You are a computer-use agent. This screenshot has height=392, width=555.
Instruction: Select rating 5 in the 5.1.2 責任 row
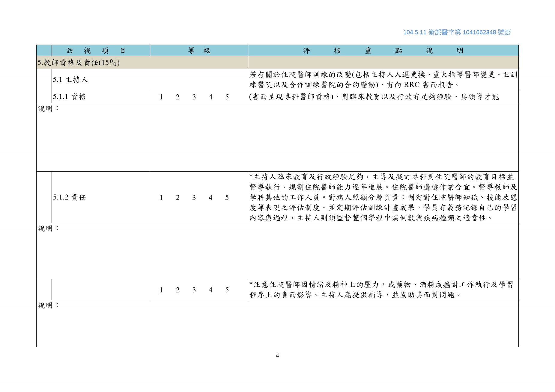pos(227,198)
